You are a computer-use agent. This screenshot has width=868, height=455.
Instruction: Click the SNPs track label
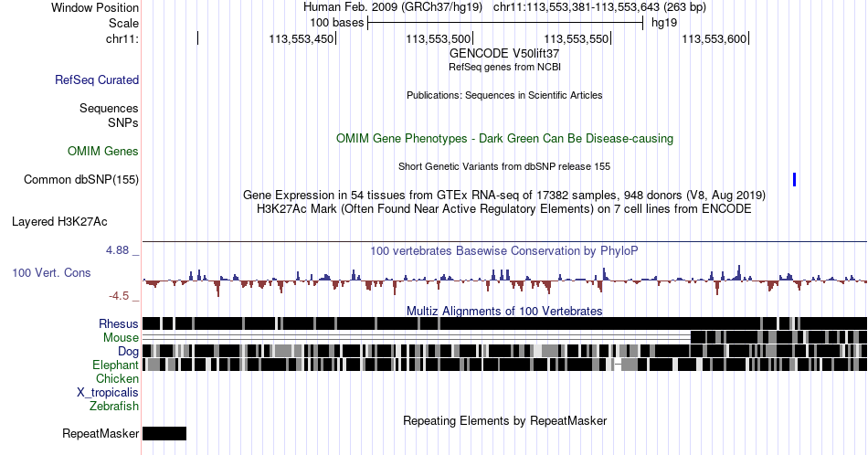(x=123, y=122)
